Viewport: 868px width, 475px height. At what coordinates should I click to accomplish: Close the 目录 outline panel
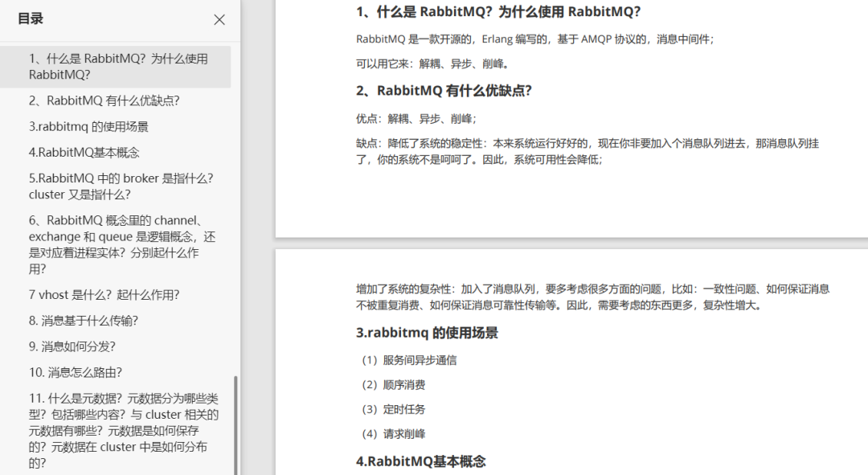coord(219,20)
